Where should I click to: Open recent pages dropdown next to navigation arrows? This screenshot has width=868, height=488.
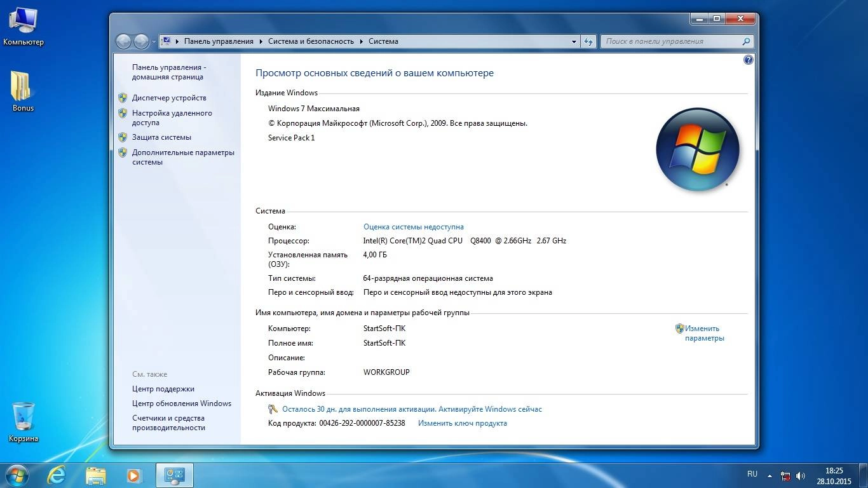click(x=154, y=42)
